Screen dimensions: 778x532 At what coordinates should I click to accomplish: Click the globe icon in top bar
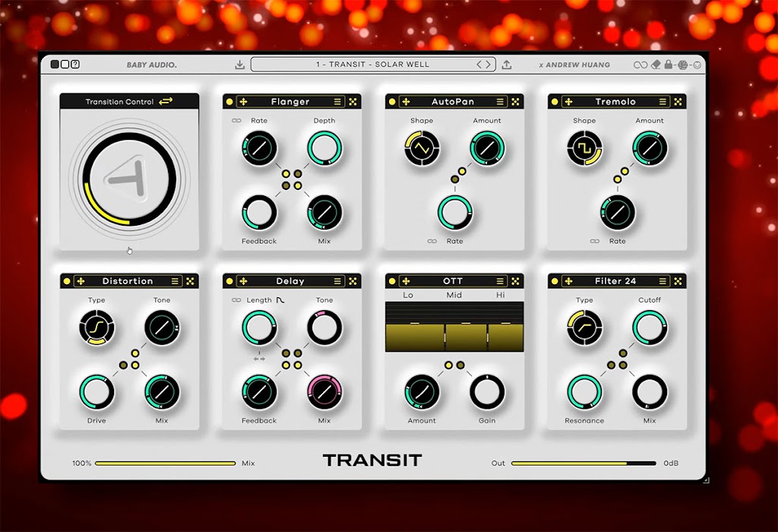683,65
